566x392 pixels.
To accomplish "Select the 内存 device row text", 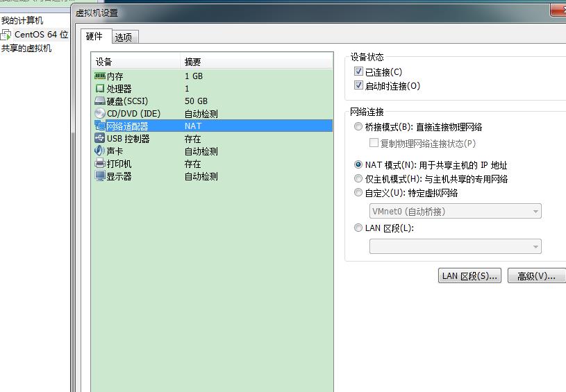I will tap(115, 76).
